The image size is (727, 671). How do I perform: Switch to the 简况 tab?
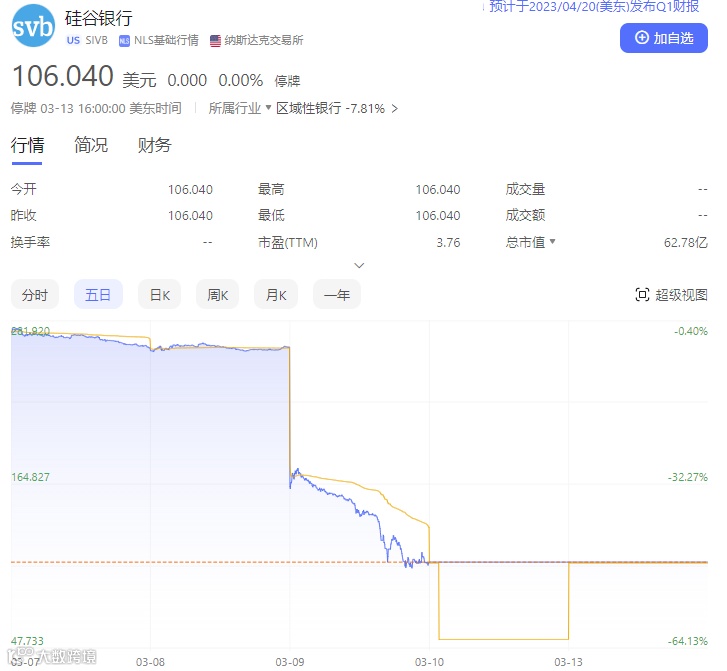tap(91, 145)
